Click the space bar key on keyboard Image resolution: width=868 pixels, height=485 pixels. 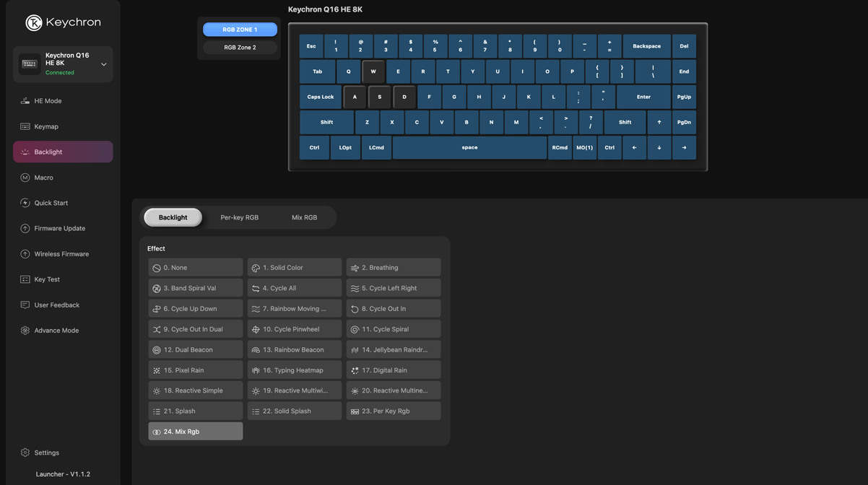[469, 148]
